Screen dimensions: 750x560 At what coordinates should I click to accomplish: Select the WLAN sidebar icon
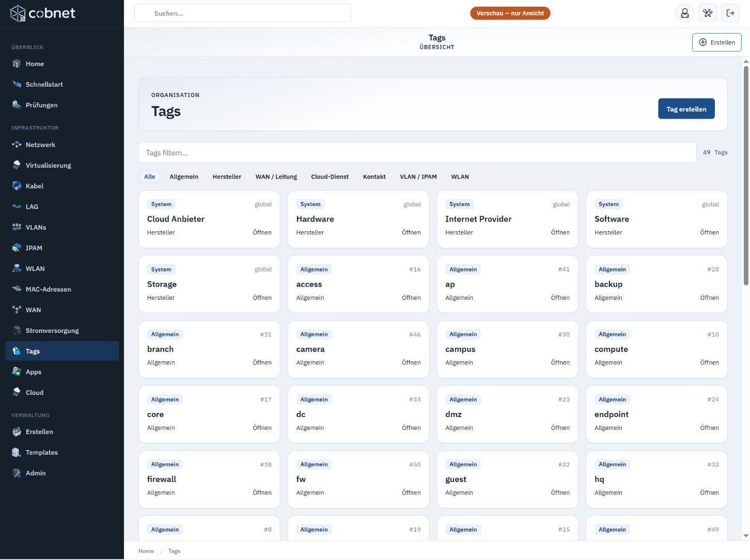coord(17,269)
